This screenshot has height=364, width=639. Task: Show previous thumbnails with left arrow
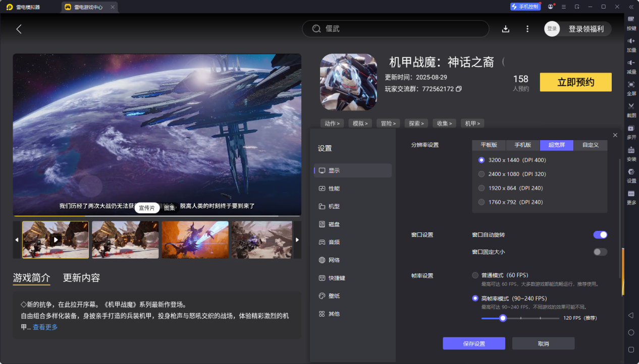click(x=17, y=240)
